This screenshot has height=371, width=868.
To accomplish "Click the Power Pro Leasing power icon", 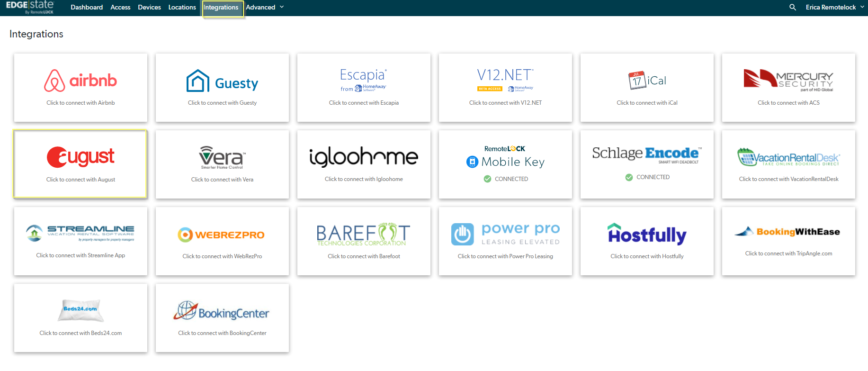I will (462, 234).
